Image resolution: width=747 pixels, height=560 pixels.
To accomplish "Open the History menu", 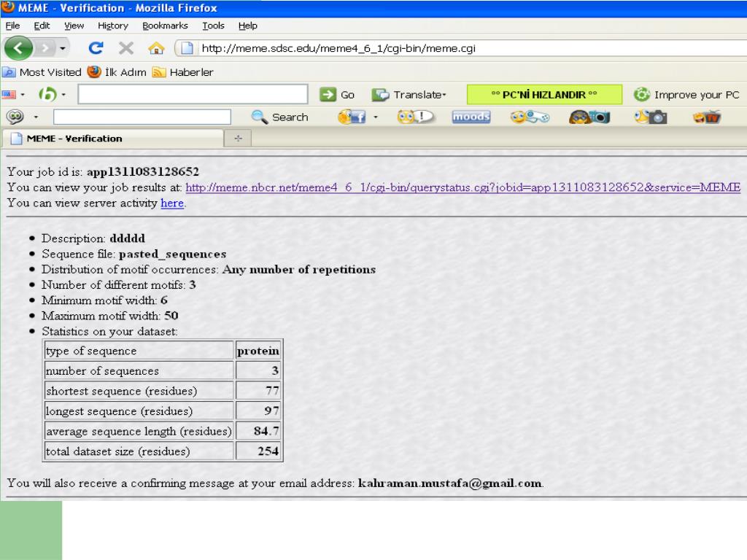I will [113, 26].
